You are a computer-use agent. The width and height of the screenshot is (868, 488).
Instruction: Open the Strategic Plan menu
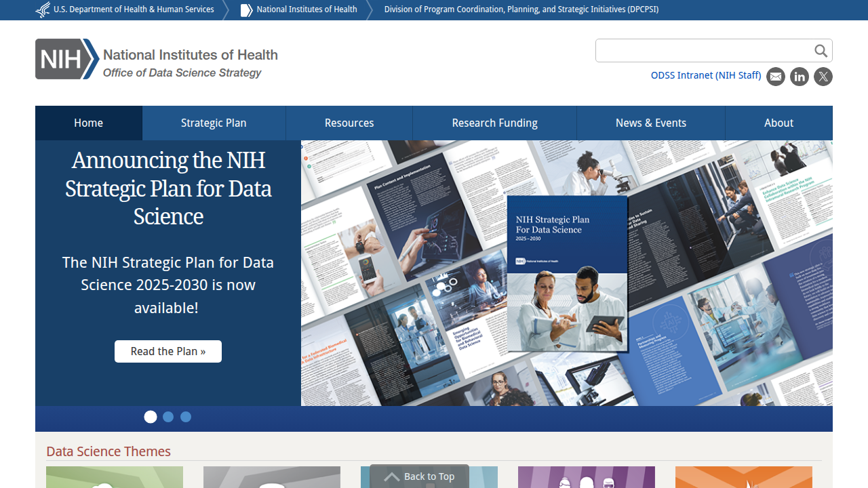[x=214, y=123]
